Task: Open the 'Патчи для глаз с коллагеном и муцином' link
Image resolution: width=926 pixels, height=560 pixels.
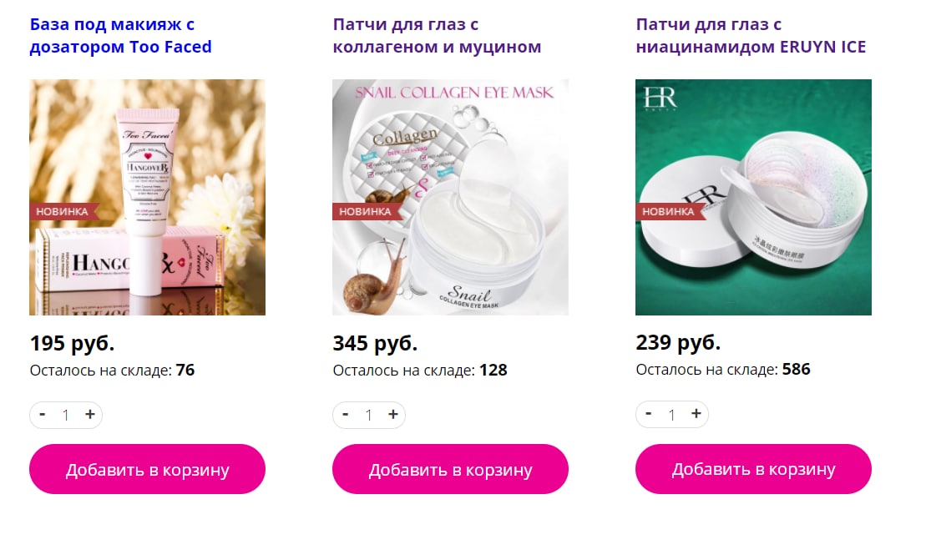Action: pos(437,35)
